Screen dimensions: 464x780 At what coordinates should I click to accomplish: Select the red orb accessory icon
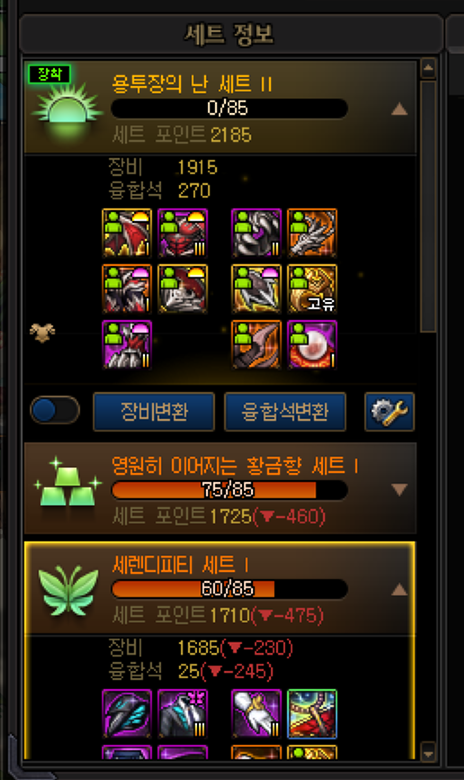pyautogui.click(x=312, y=345)
